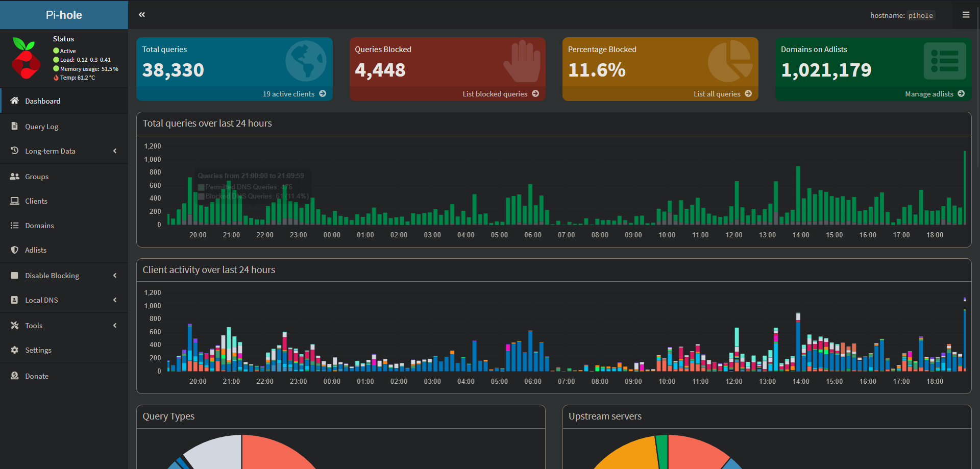Screen dimensions: 980x469
Task: Click the Pi-hole raspberry logo
Action: (26, 58)
